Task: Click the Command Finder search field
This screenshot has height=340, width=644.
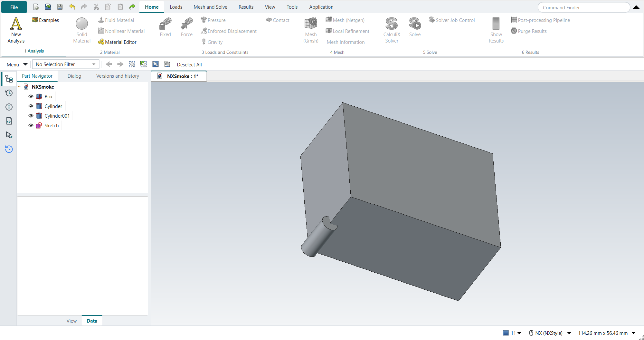Action: (584, 7)
